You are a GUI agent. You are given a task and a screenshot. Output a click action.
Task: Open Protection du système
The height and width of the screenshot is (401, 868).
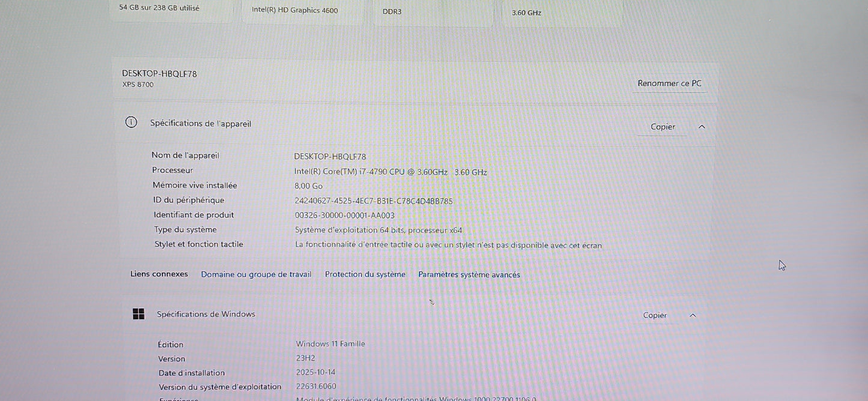click(365, 274)
